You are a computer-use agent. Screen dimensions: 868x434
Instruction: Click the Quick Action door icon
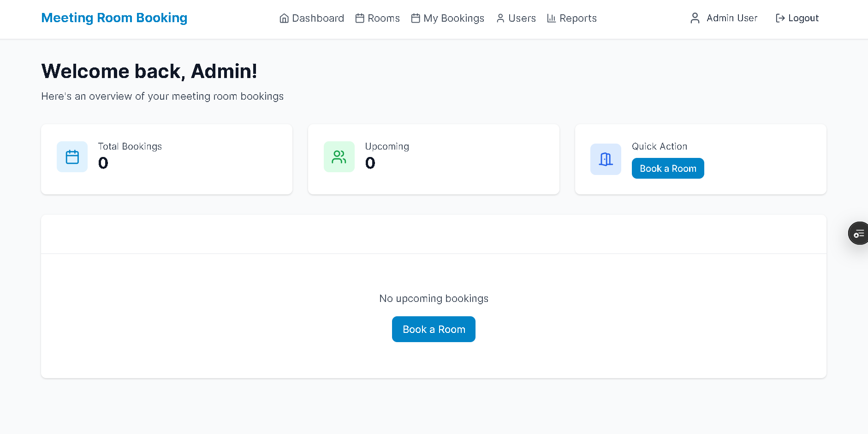pyautogui.click(x=606, y=159)
